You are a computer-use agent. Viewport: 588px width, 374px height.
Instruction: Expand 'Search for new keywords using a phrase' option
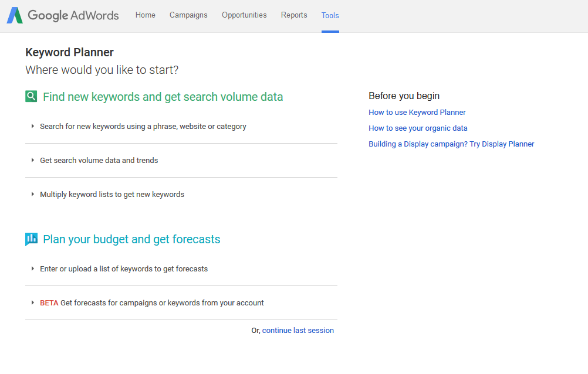coord(143,127)
